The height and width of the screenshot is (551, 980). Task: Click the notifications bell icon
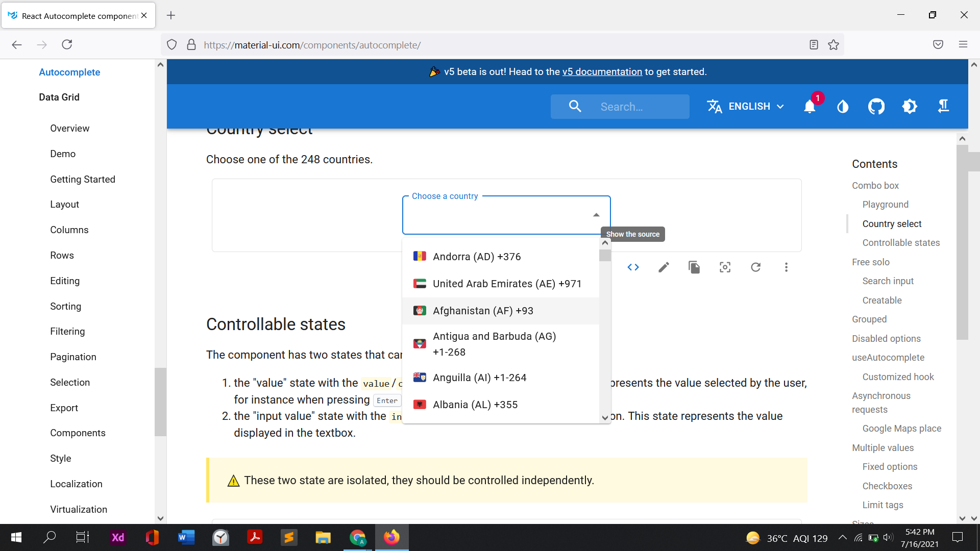(809, 107)
